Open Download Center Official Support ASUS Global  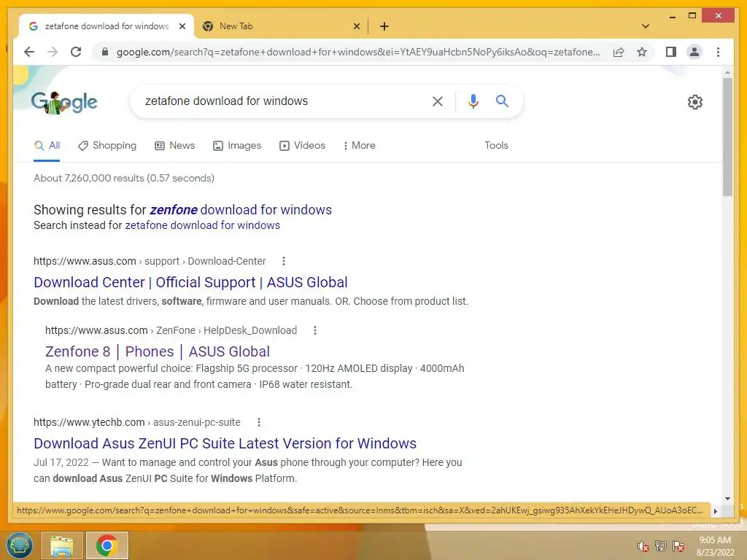(190, 282)
